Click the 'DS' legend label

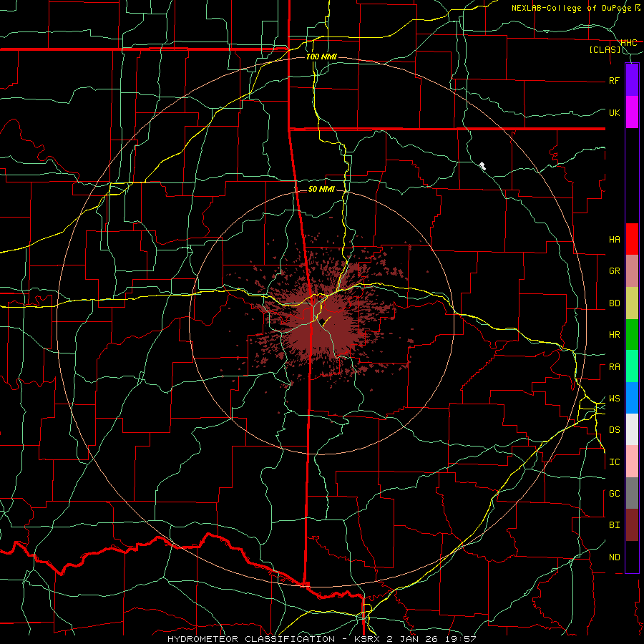click(x=614, y=430)
